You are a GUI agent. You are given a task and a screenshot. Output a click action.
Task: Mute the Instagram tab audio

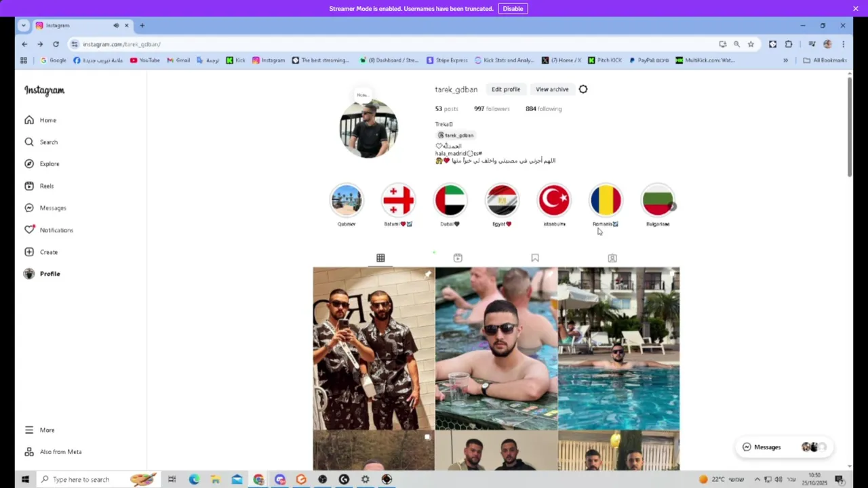(116, 25)
